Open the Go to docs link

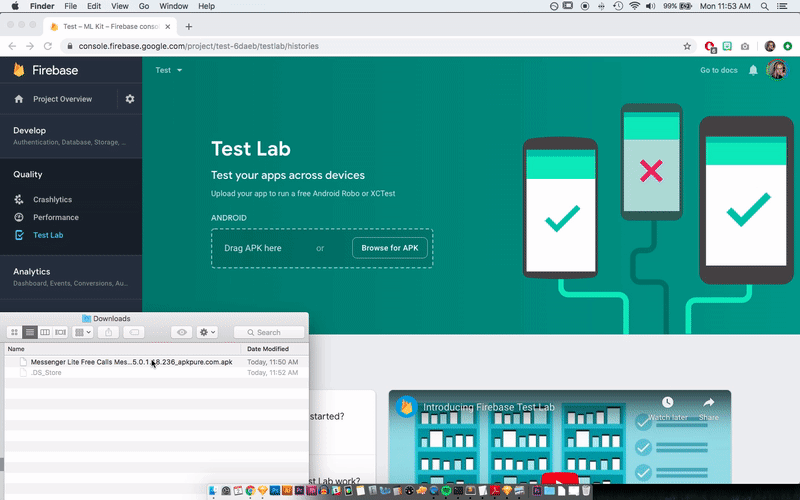click(x=718, y=70)
